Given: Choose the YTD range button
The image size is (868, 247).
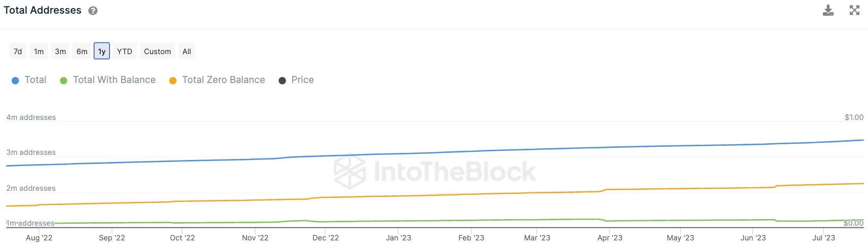Looking at the screenshot, I should pyautogui.click(x=125, y=51).
